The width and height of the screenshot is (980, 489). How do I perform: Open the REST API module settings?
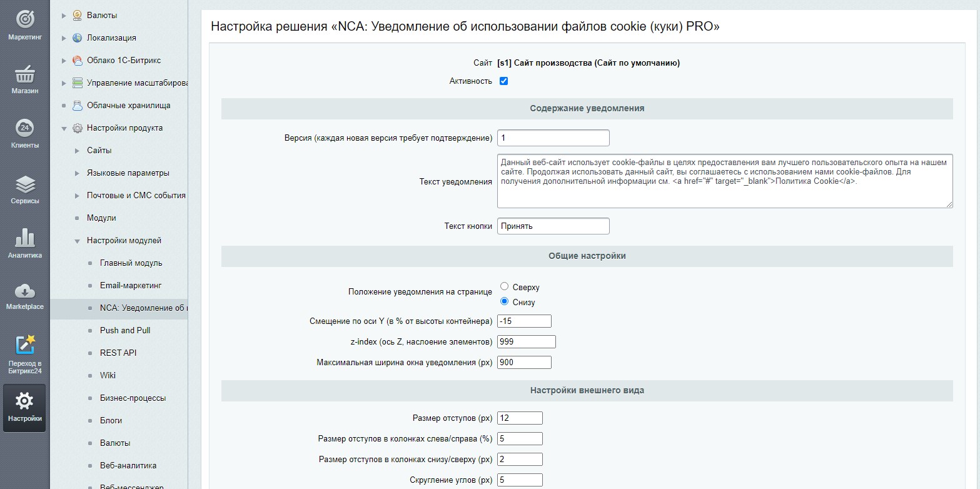(x=118, y=353)
